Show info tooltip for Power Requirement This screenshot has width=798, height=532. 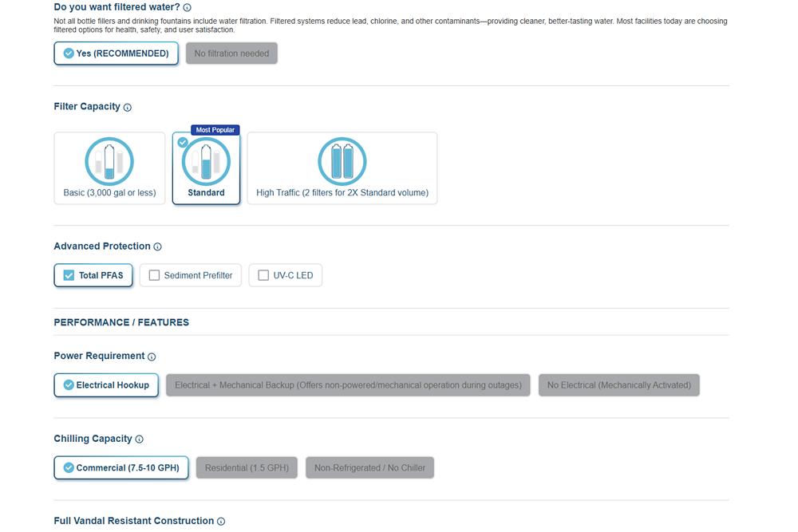(152, 357)
